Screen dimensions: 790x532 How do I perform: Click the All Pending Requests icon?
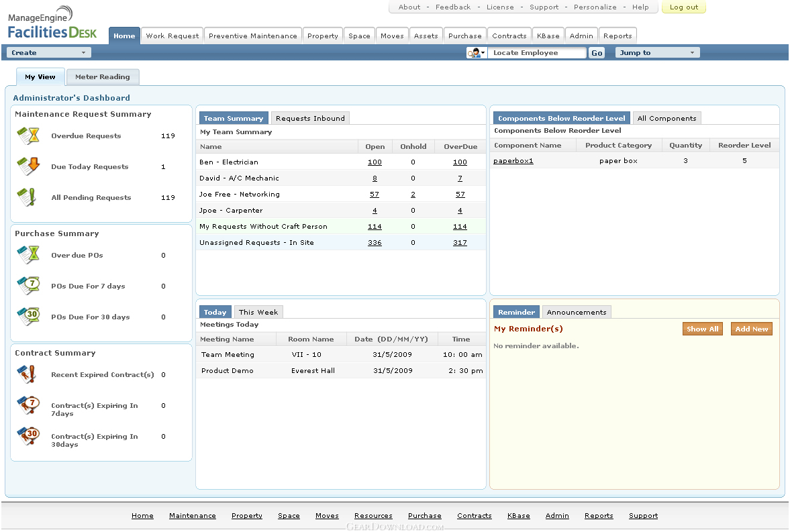tap(28, 197)
